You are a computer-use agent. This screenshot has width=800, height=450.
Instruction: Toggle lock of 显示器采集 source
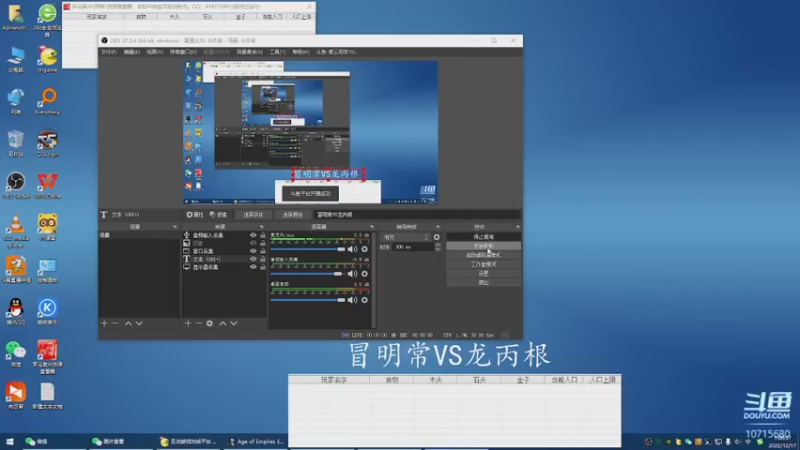tap(263, 267)
